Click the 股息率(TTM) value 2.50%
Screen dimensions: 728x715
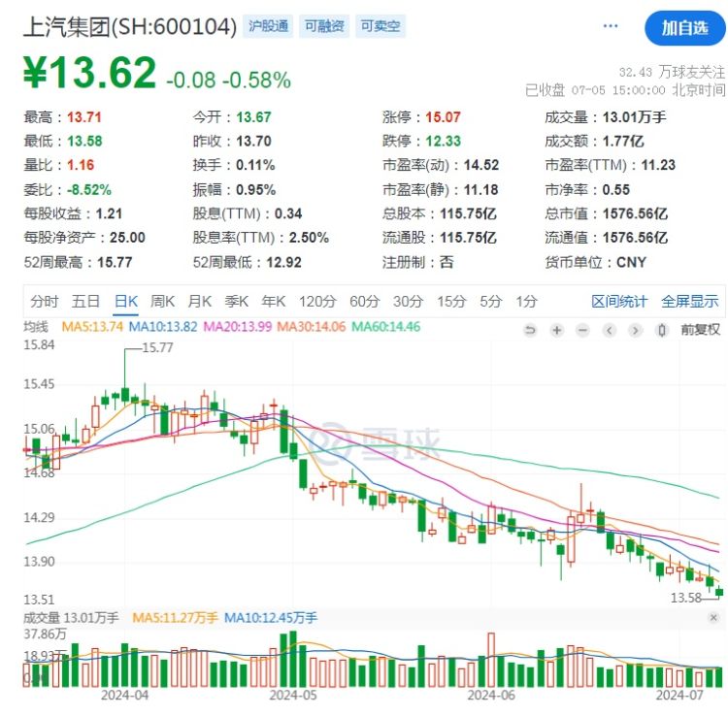pyautogui.click(x=309, y=238)
